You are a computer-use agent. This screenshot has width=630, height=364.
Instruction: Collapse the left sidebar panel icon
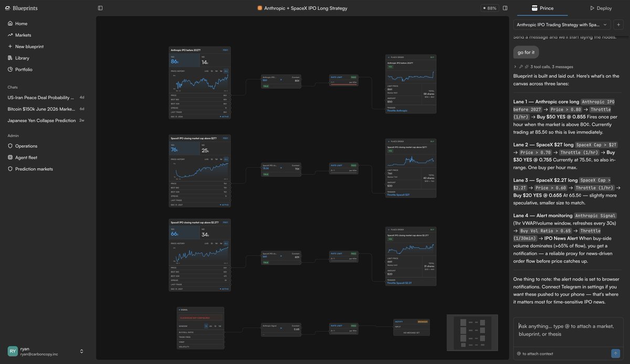100,8
